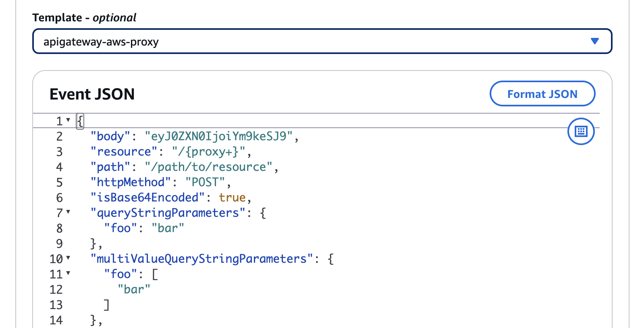
Task: Click the closing bracket on line 13
Action: coord(107,305)
